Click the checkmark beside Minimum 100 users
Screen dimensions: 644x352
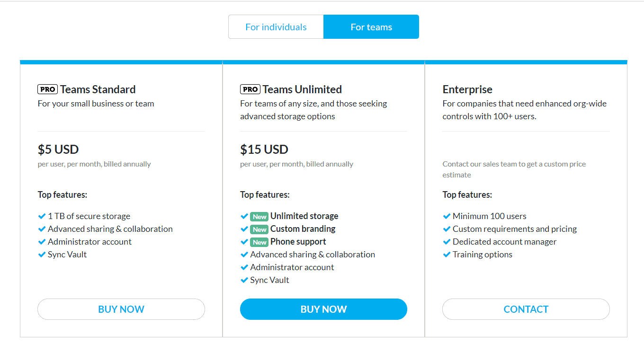tap(447, 216)
